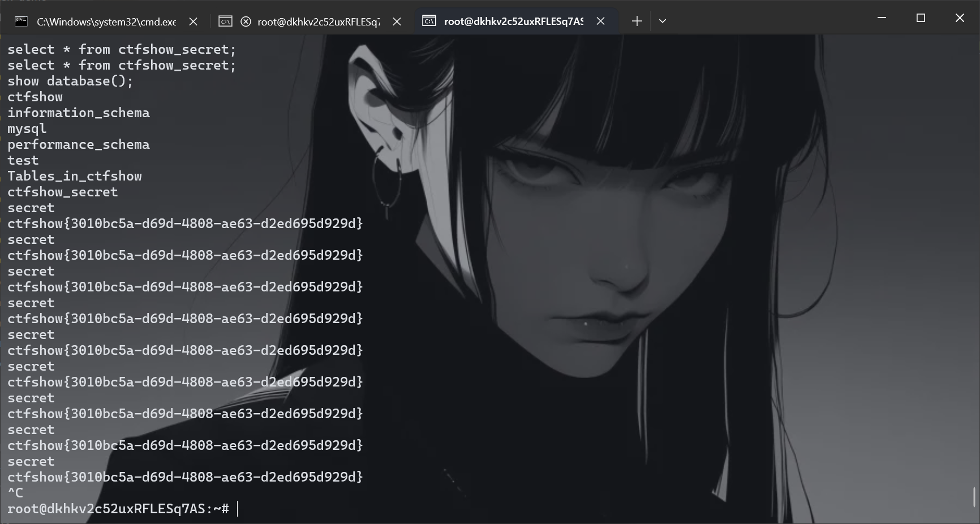Close the active root@dkhkv2c52uxRFLESq7AS tab
This screenshot has height=524, width=980.
click(600, 22)
